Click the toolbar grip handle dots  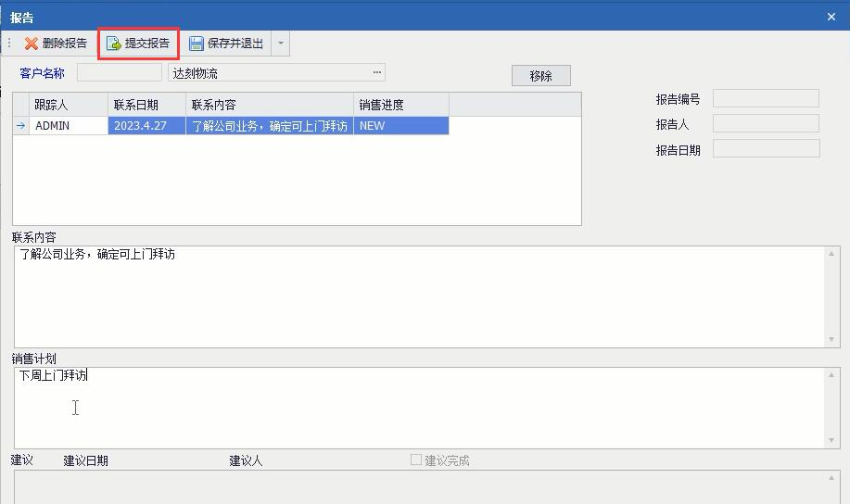pos(9,43)
